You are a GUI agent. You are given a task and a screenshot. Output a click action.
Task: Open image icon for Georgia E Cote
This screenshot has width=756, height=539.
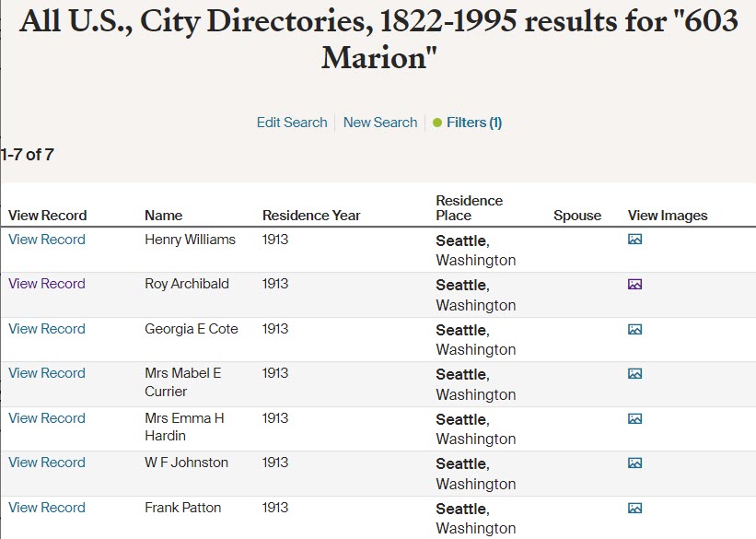(x=634, y=329)
